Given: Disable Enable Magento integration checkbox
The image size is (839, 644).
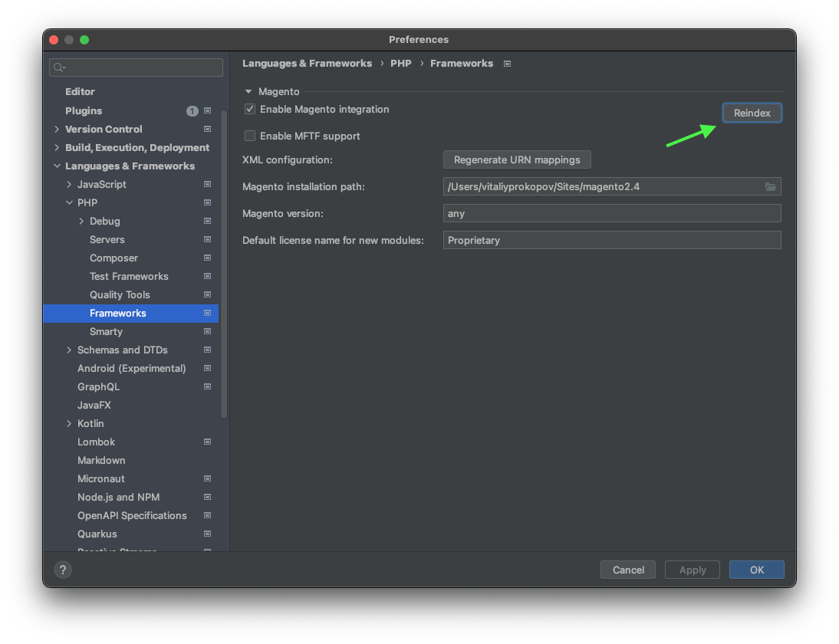Looking at the screenshot, I should pos(250,109).
